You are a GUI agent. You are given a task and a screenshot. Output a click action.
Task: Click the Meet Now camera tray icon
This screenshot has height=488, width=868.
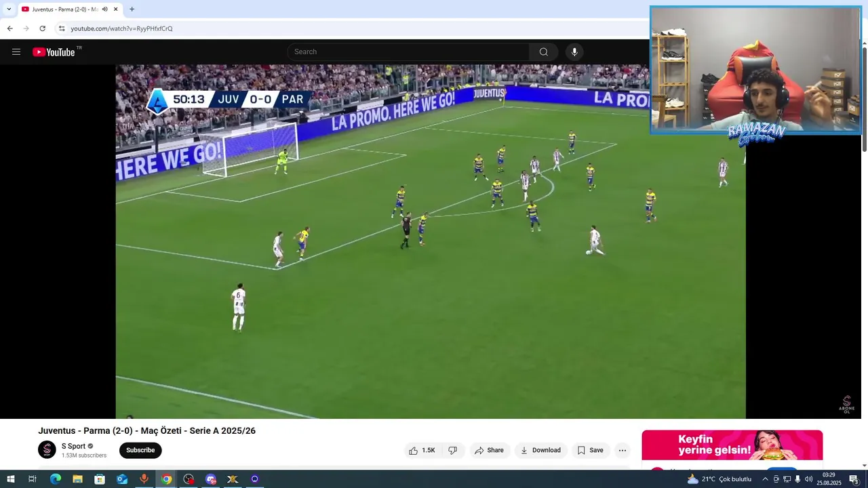pyautogui.click(x=776, y=479)
